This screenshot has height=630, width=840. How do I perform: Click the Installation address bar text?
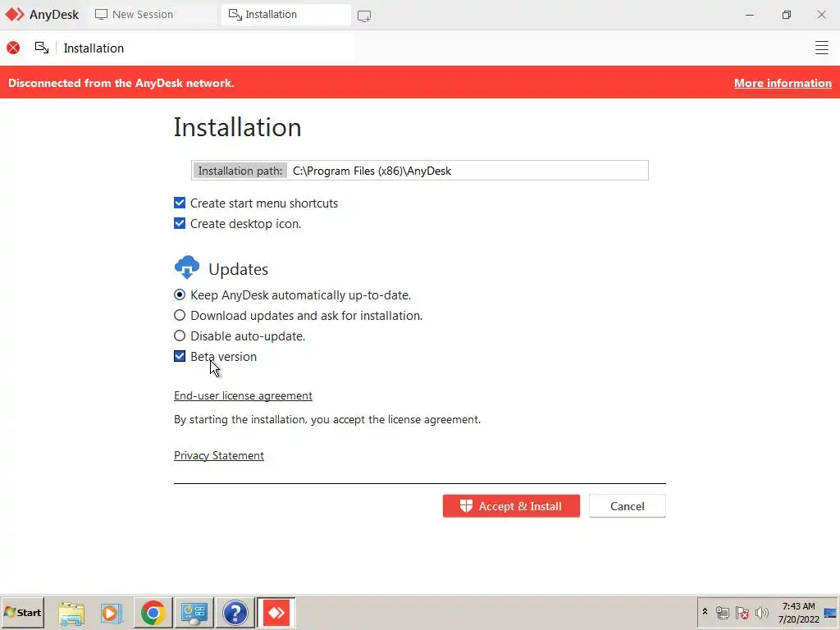tap(94, 48)
